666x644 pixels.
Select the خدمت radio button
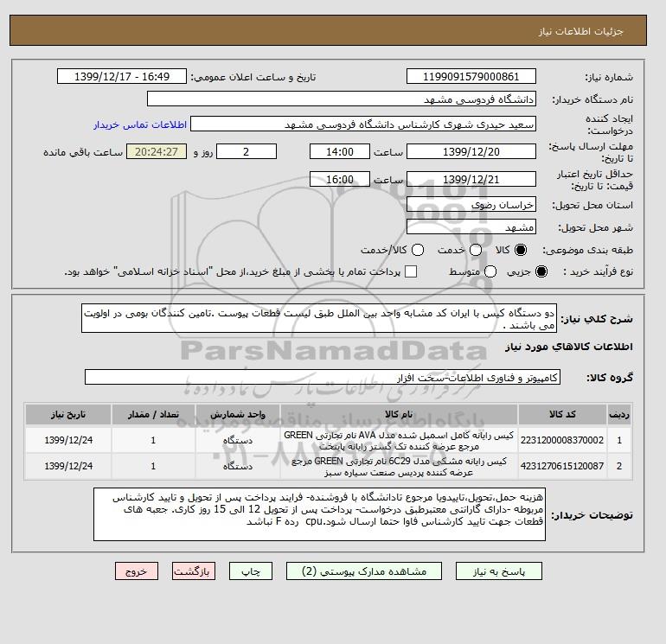(x=476, y=250)
